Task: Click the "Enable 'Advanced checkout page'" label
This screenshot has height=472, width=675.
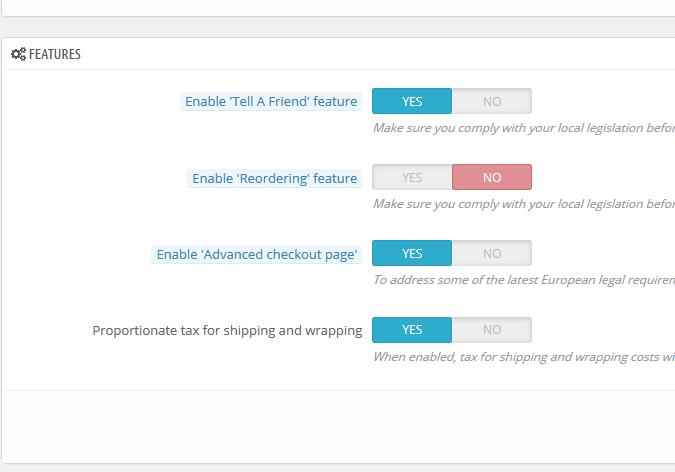Action: click(x=257, y=254)
